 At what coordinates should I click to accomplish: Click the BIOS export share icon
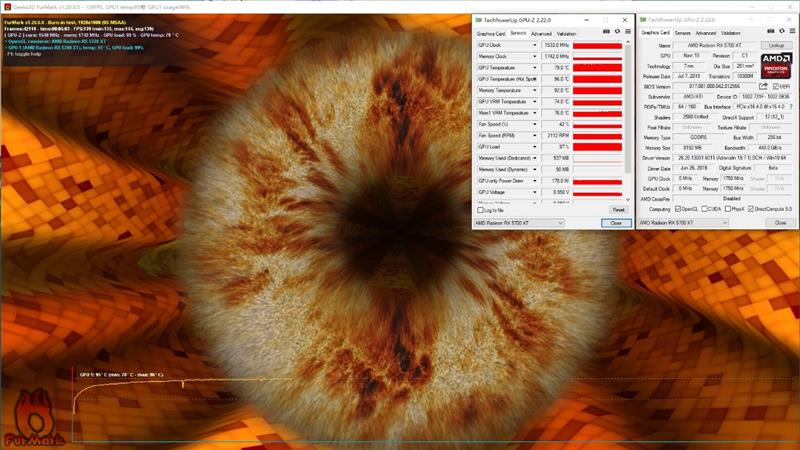click(x=763, y=86)
